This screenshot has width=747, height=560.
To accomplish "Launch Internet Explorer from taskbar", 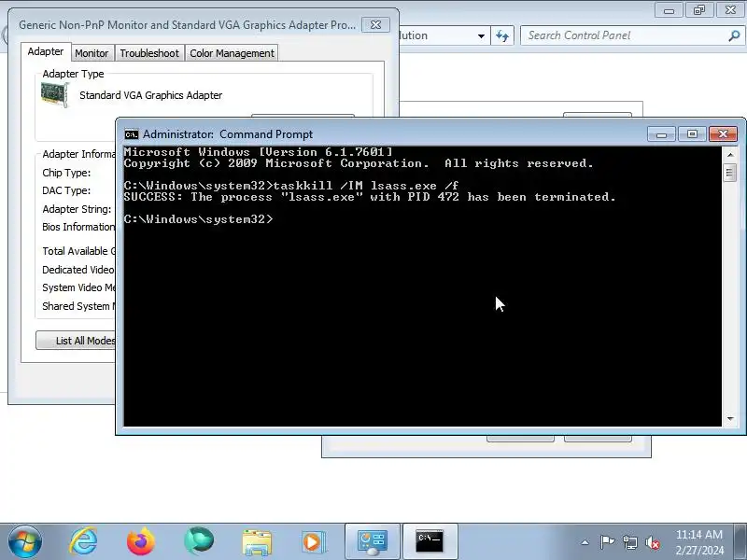I will [x=83, y=541].
